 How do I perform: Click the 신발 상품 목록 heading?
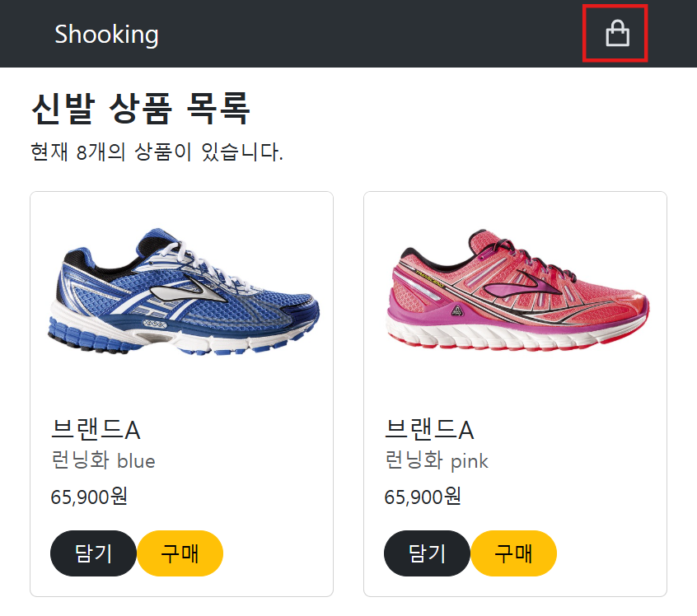point(141,108)
